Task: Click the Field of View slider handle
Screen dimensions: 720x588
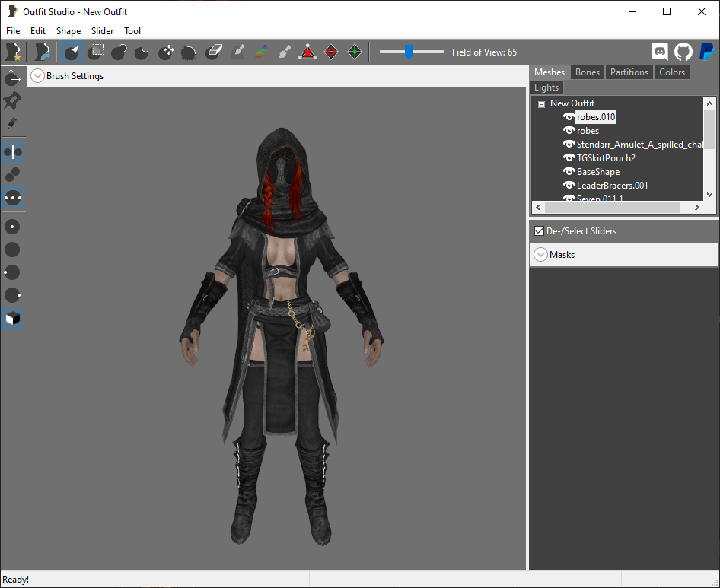Action: (409, 52)
